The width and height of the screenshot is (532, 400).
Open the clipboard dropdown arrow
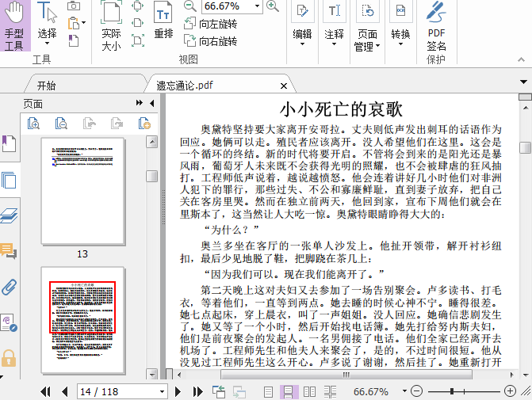tap(84, 23)
